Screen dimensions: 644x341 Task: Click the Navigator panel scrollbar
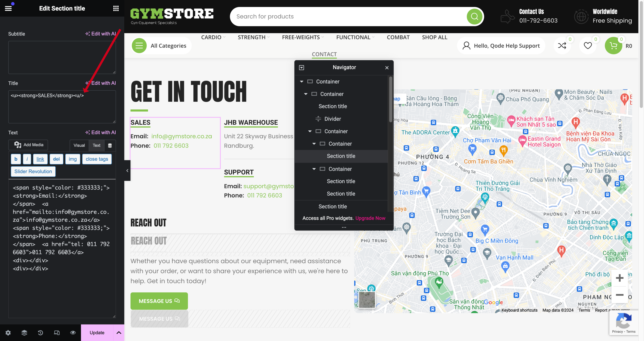click(x=390, y=100)
